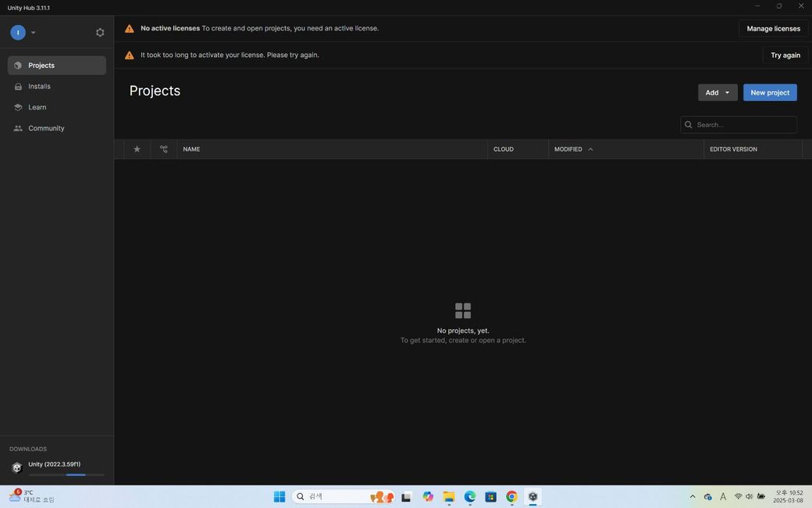Screen dimensions: 812x508
Task: Show hidden system tray icons
Action: 692,497
